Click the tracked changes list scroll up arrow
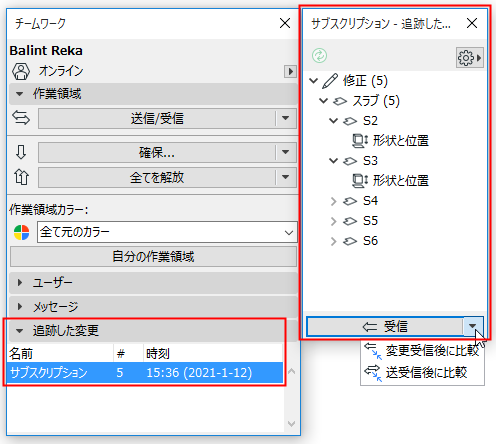 291,371
